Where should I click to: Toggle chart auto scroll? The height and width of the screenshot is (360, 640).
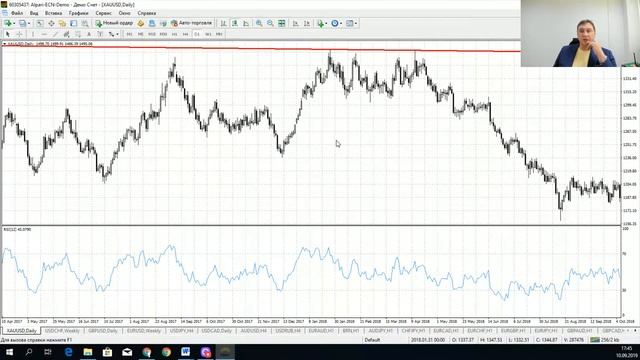(296, 23)
